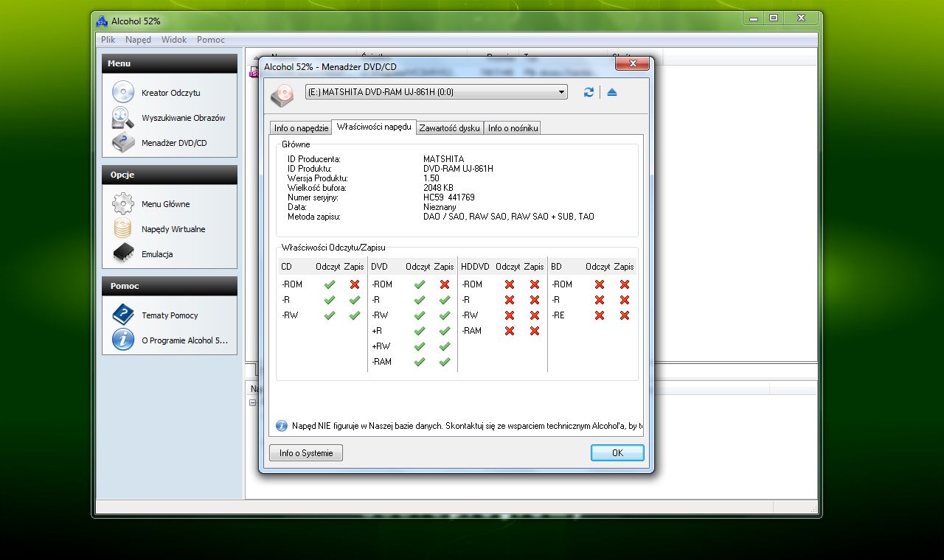Click the Napęd NIE figuruje database message
This screenshot has height=560, width=944.
pos(467,426)
